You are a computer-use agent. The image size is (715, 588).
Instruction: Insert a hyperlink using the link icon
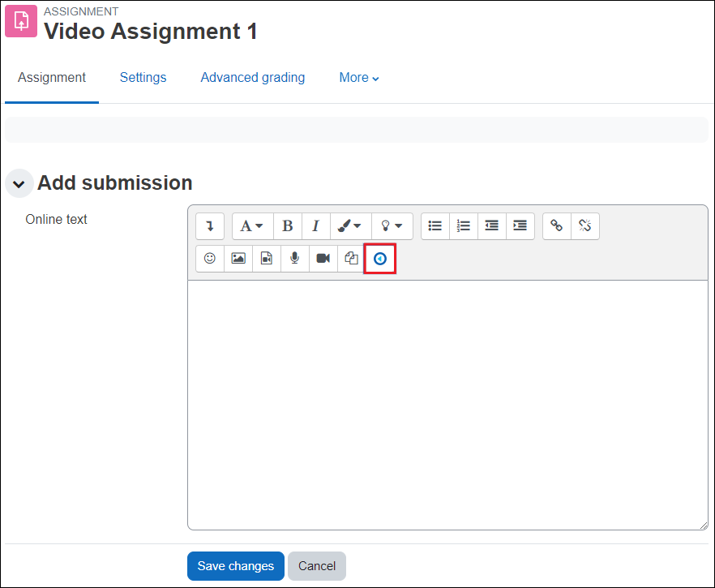coord(556,225)
